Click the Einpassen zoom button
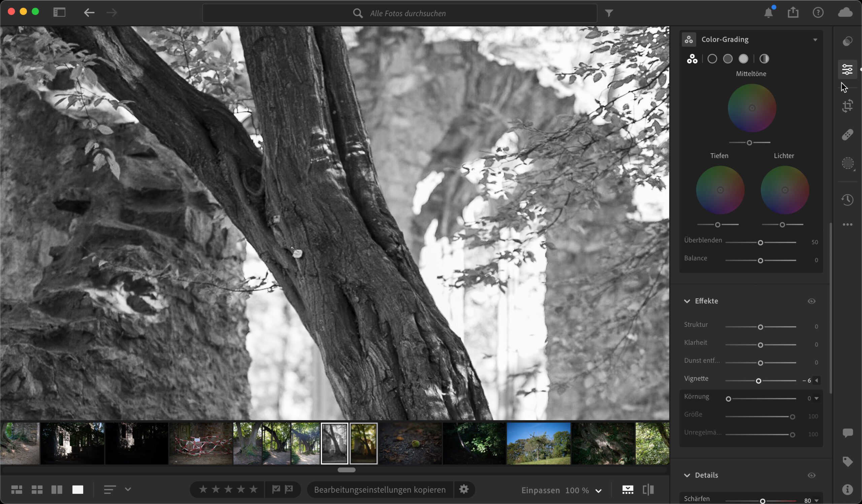The height and width of the screenshot is (504, 862). [540, 490]
